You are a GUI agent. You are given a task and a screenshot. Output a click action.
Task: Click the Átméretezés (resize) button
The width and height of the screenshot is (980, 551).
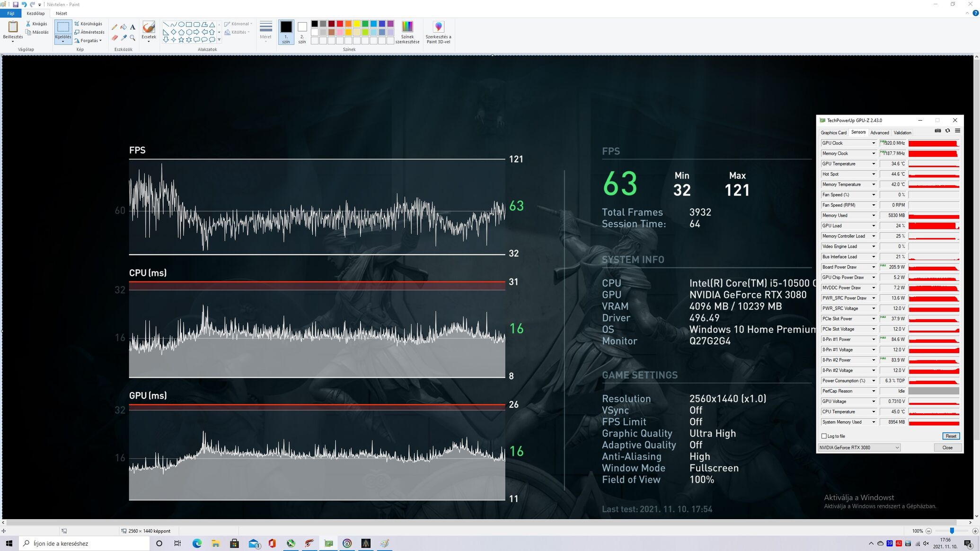[89, 32]
